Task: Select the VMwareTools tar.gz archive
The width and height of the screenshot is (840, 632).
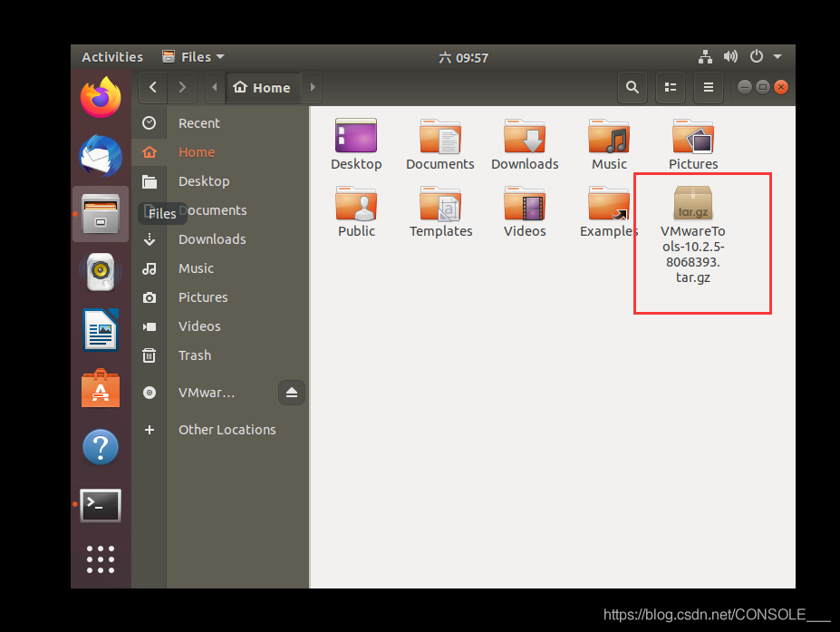Action: pyautogui.click(x=693, y=235)
